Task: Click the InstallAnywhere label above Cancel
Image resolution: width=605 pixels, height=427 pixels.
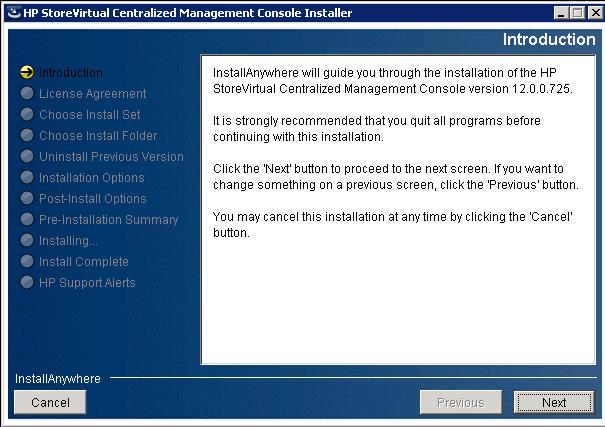Action: click(58, 379)
